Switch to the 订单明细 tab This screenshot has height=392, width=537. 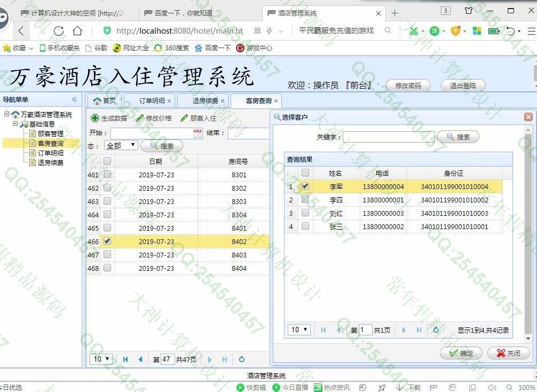tap(152, 100)
